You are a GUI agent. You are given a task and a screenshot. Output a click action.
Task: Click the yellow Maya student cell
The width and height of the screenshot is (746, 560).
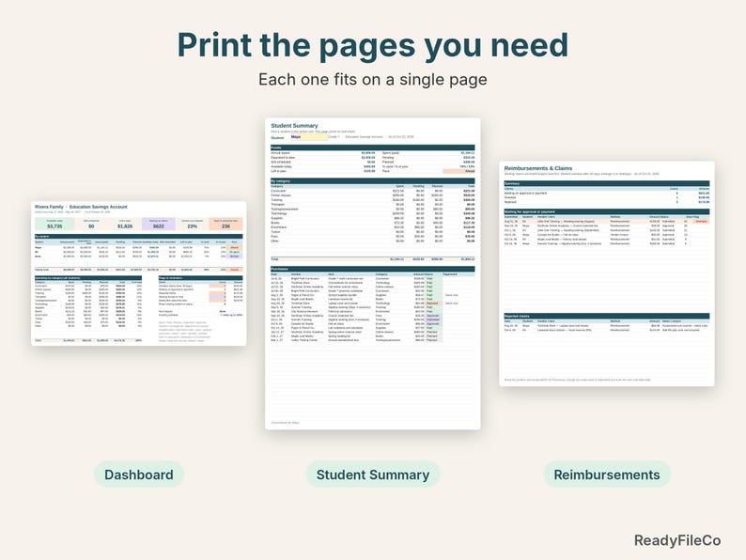tap(309, 137)
